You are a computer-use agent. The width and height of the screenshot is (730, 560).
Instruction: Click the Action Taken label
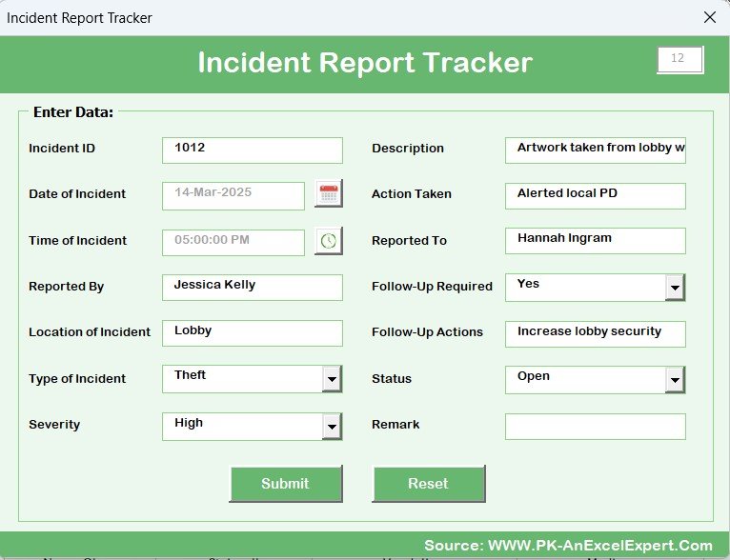[x=412, y=194]
